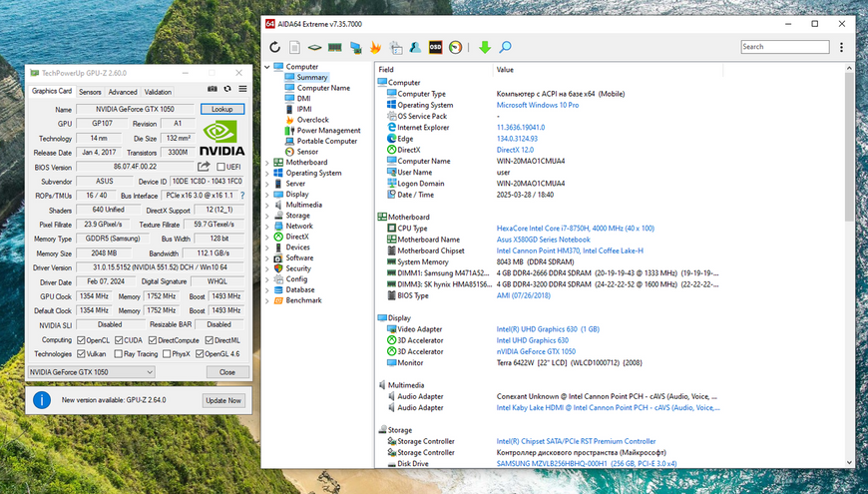Click the green download update arrow icon
Viewport: 868px width, 494px height.
(x=485, y=48)
